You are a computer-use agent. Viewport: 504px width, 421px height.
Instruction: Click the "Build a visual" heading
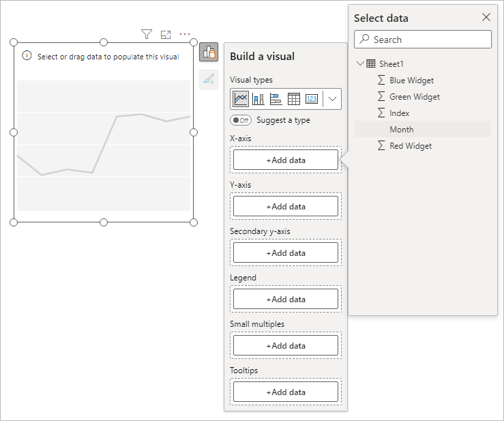[x=262, y=56]
